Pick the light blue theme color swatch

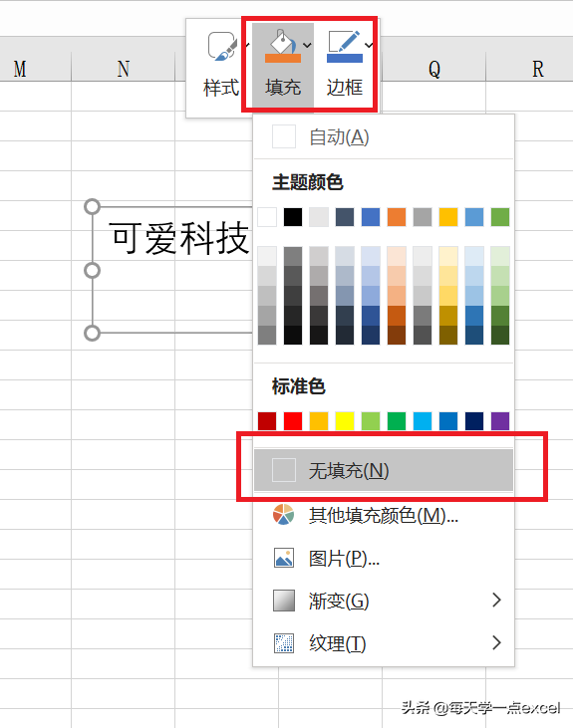(x=474, y=217)
